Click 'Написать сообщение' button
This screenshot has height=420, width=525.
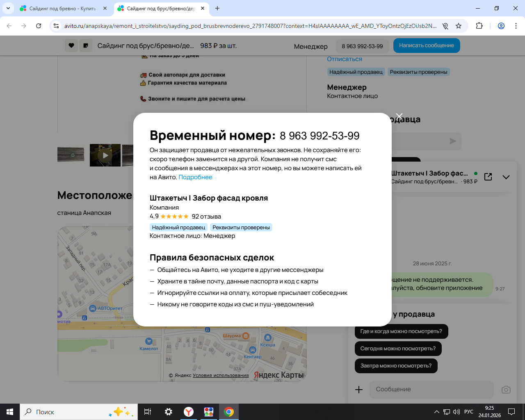[x=427, y=46]
